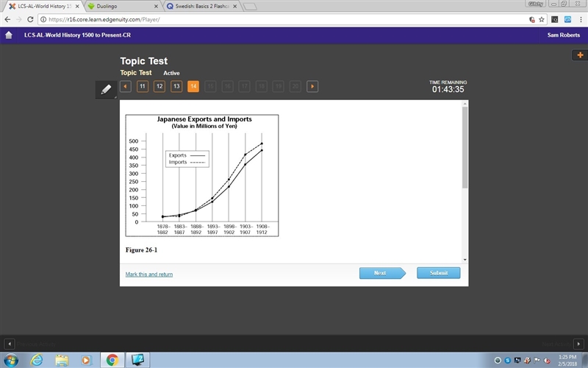Switch to Swedish Basics 2 Flashcards tab

[201, 7]
